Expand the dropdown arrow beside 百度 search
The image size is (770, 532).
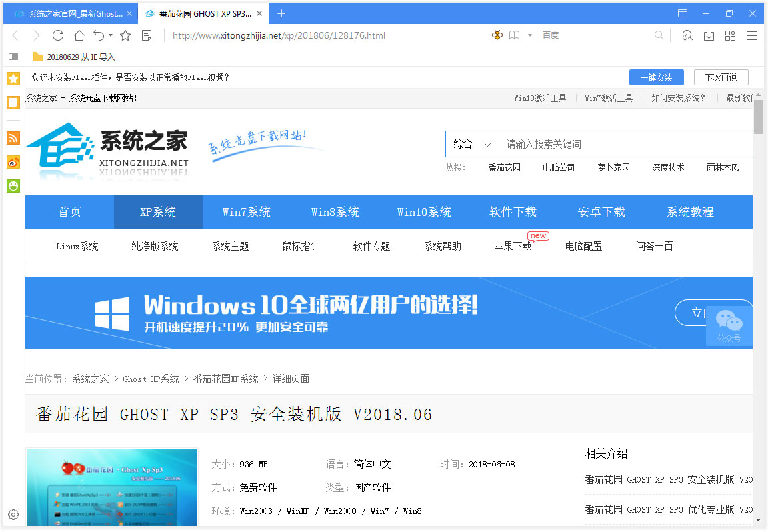[x=530, y=35]
